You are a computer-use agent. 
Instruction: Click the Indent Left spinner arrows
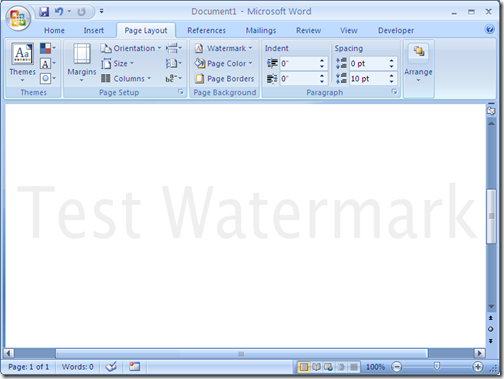tap(322, 63)
